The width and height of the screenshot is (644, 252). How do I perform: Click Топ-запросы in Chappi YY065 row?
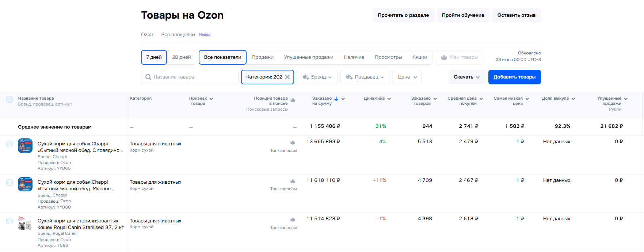283,150
